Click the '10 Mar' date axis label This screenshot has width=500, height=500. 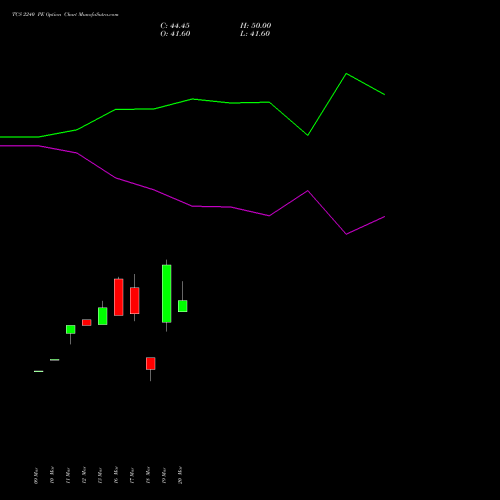52,475
